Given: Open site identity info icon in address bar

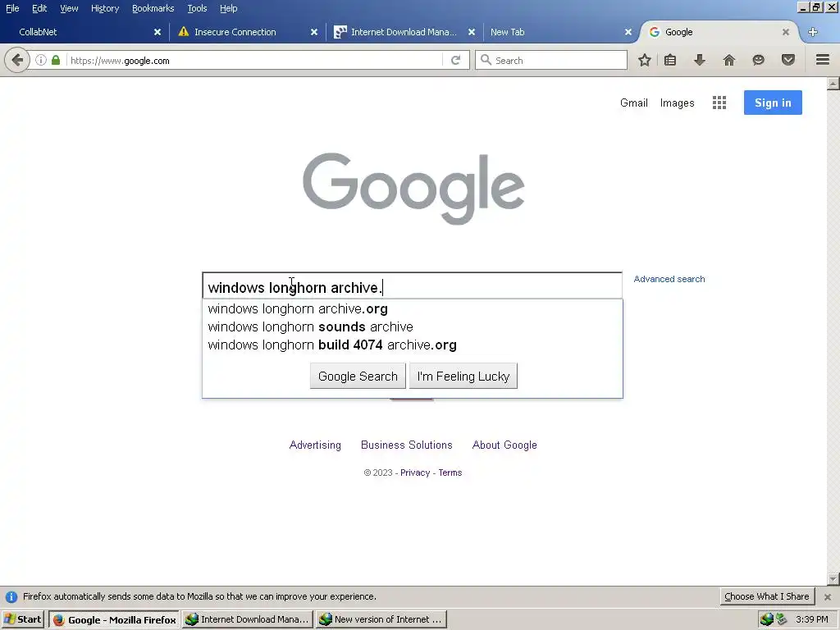Looking at the screenshot, I should point(41,60).
